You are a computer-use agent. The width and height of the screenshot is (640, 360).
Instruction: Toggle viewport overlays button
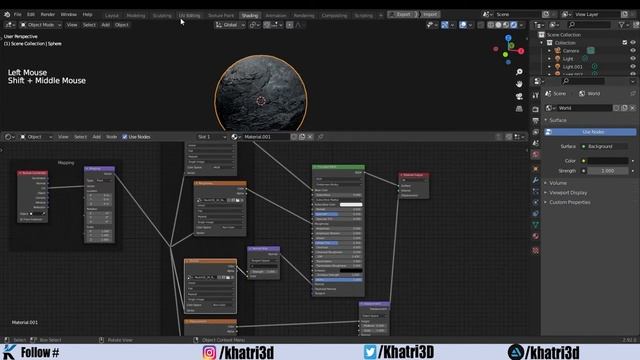tap(463, 25)
